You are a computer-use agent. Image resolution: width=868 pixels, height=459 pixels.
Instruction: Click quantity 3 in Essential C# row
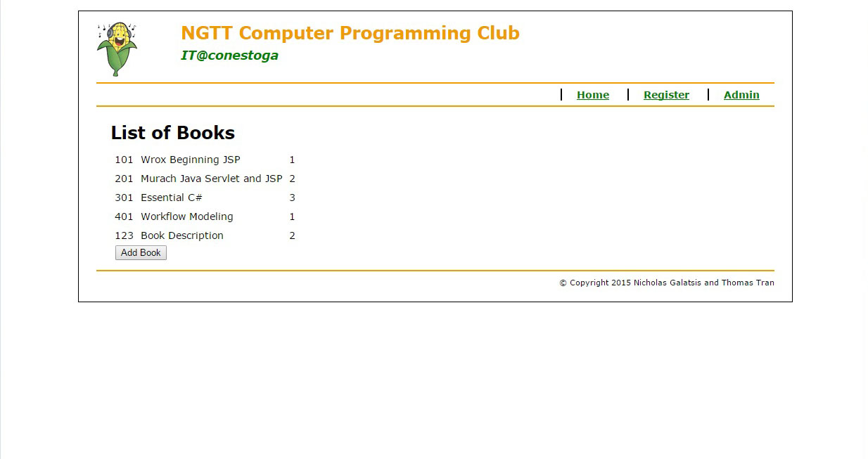coord(292,198)
